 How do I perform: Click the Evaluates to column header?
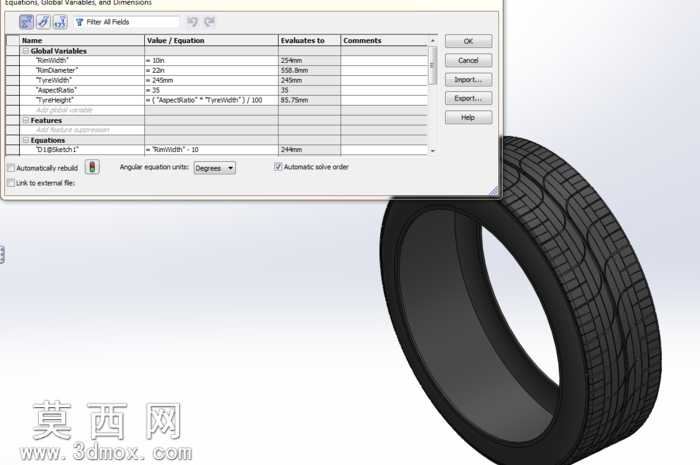pos(309,40)
